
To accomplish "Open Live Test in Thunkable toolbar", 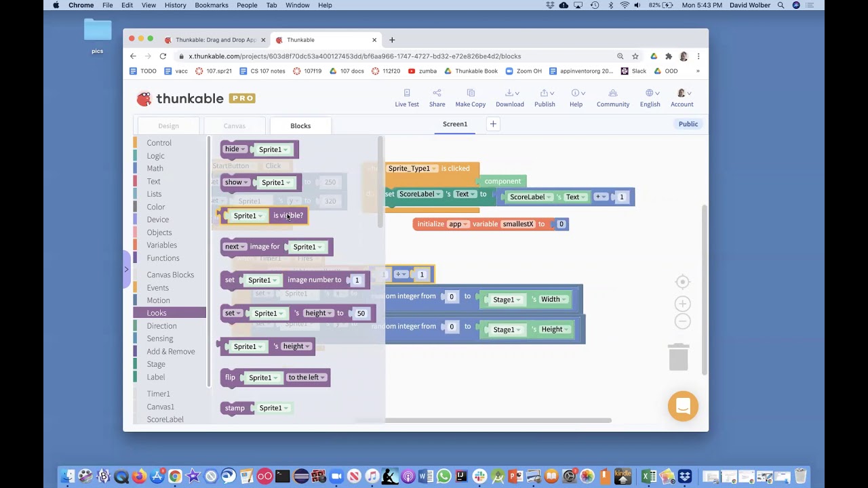I will tap(407, 98).
